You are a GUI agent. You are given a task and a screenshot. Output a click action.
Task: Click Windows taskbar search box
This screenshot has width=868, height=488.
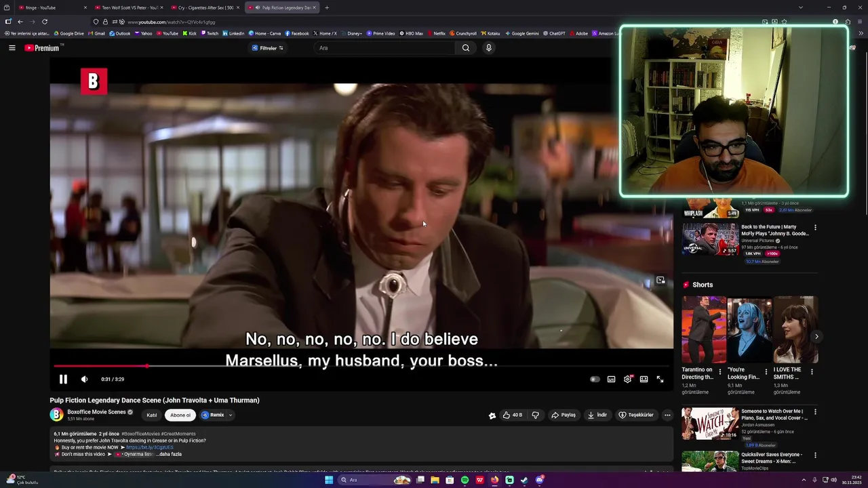pos(375,480)
